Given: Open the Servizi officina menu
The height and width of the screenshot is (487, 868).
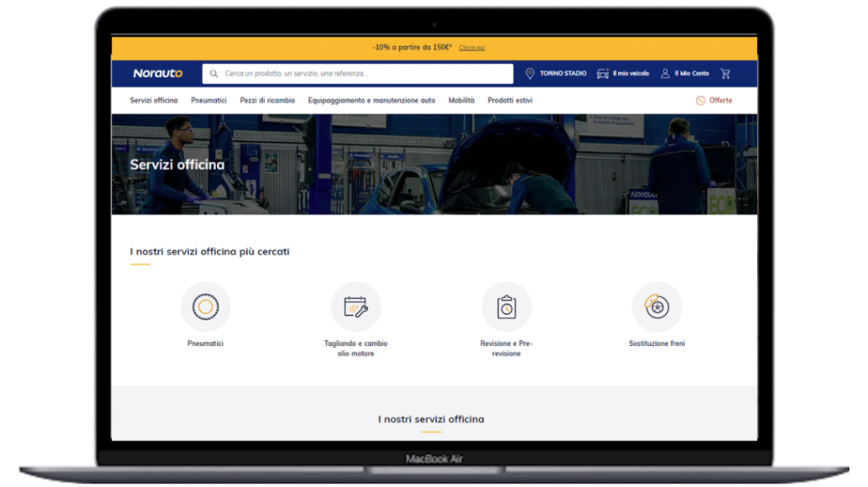Looking at the screenshot, I should coord(153,100).
